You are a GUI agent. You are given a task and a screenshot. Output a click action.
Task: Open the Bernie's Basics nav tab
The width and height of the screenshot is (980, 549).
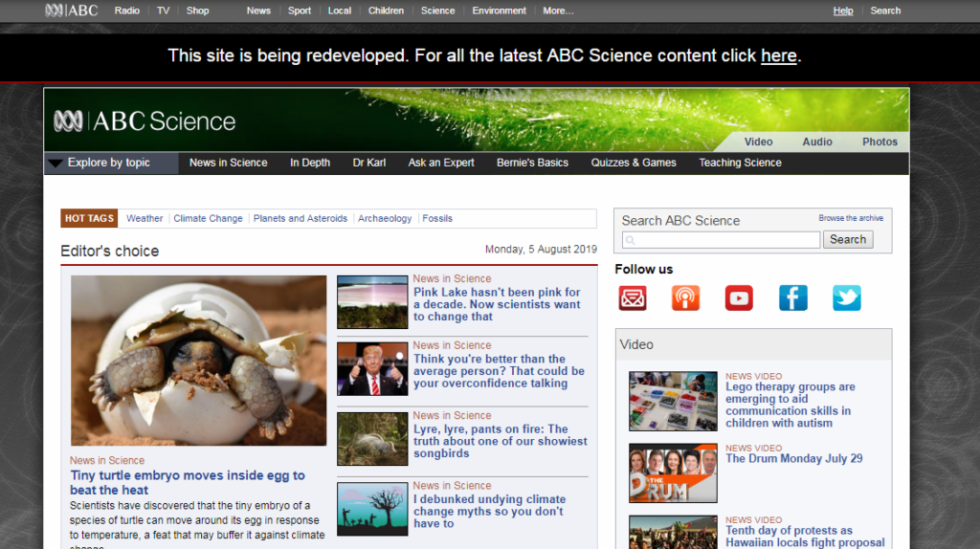(x=532, y=163)
